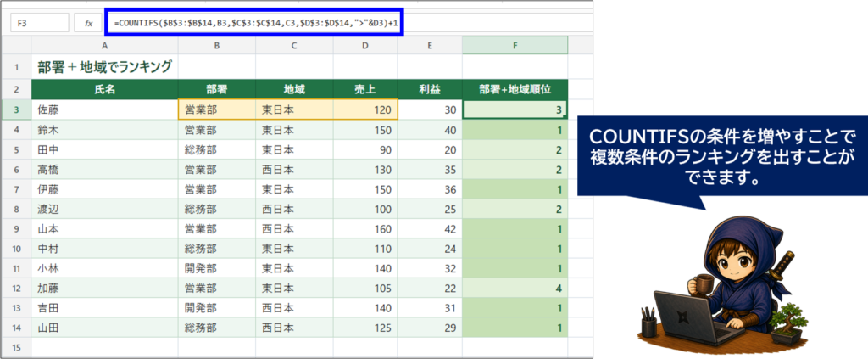Click the formula bar with COUNTIFS formula

tap(256, 23)
